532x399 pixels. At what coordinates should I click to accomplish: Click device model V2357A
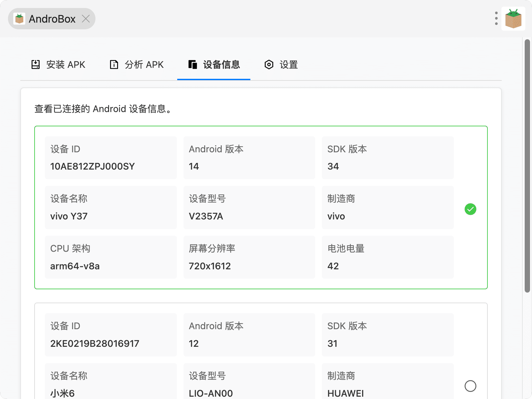pos(206,216)
